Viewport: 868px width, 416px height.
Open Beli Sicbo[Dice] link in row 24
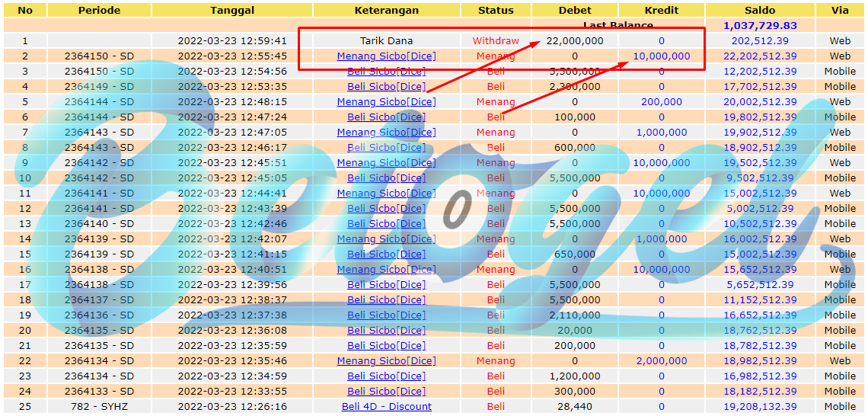pos(386,391)
